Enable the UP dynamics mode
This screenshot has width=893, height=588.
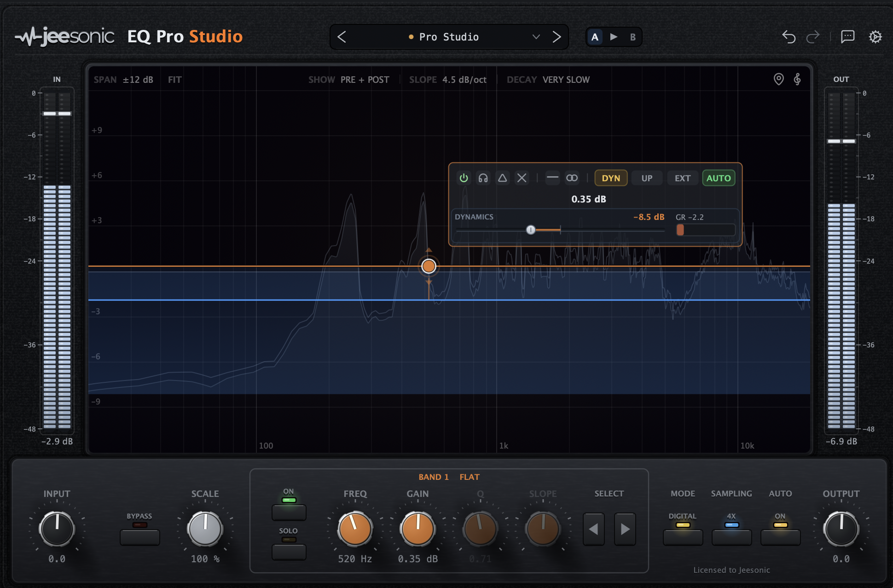(647, 178)
